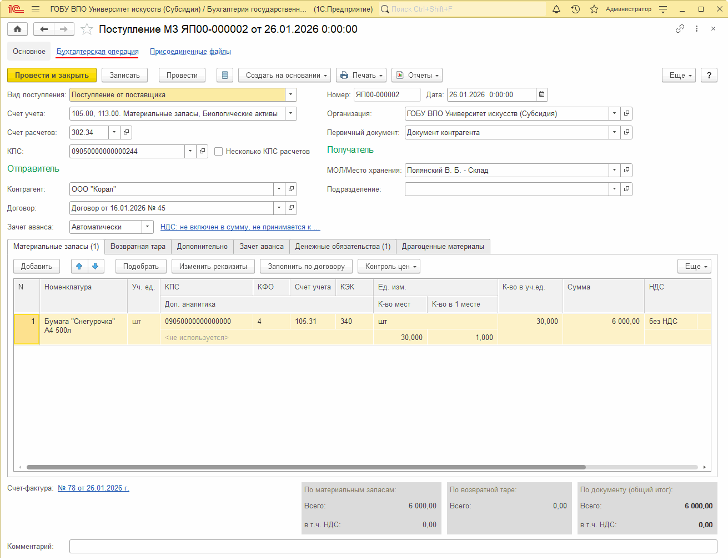Move row down with blue arrow
Viewport: 728px width, 560px height.
96,267
